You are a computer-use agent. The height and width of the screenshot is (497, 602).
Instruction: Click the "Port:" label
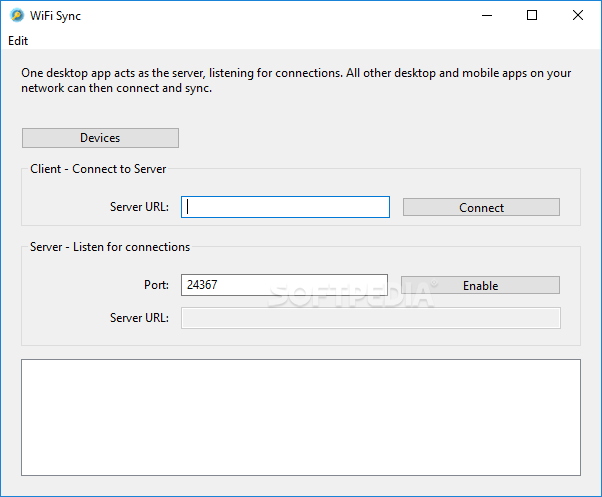tap(156, 285)
